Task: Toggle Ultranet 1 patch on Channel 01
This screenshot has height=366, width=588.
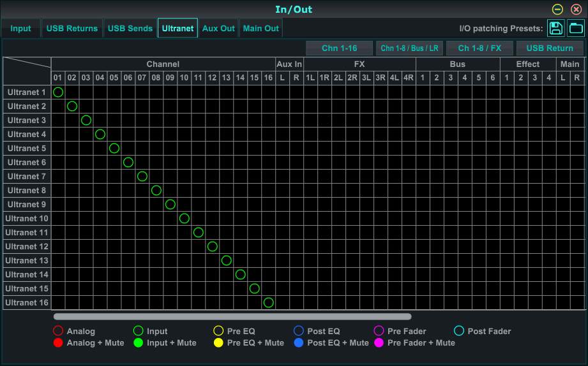Action: point(58,92)
